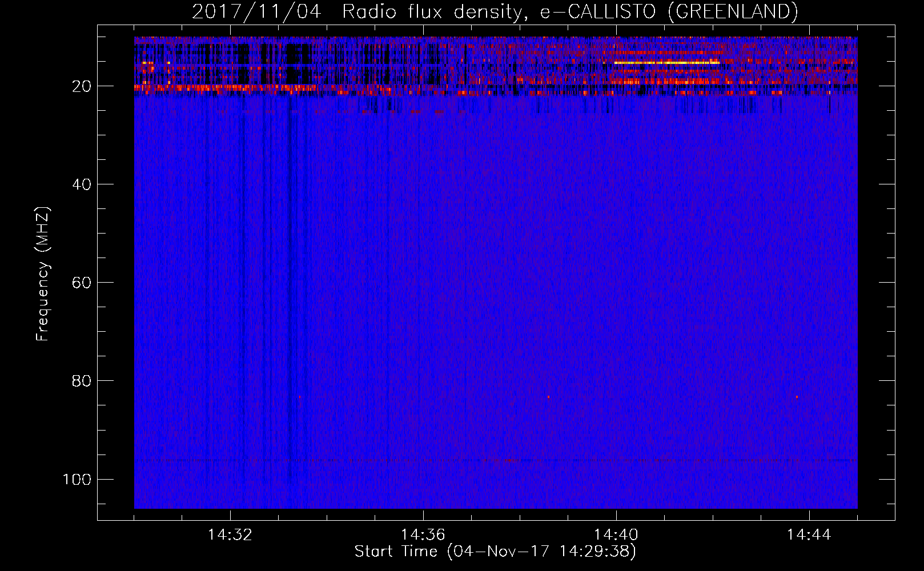Image resolution: width=924 pixels, height=571 pixels.
Task: Click the red dot near 84 MHz at 14:38
Action: [549, 397]
